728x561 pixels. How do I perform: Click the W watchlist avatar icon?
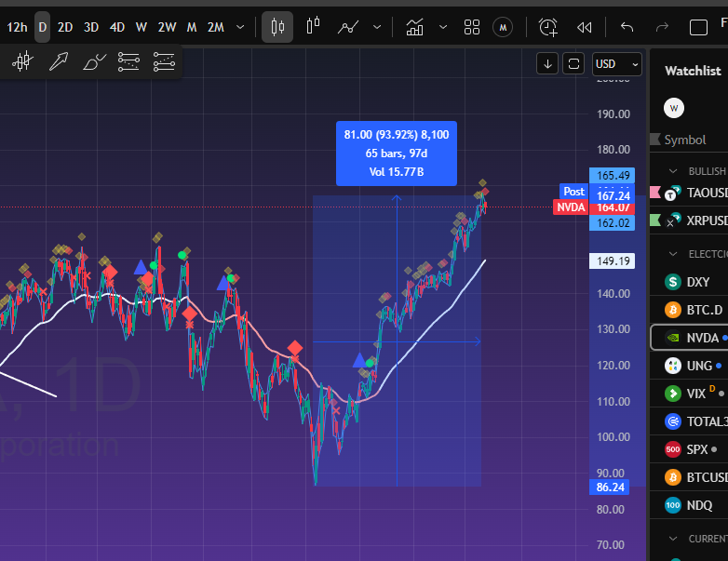click(x=674, y=108)
